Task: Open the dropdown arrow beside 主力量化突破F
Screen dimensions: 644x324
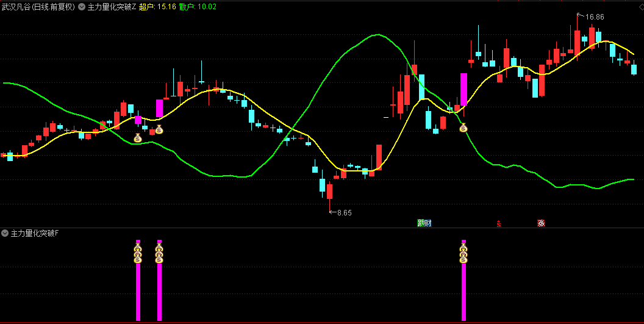Action: click(x=5, y=233)
